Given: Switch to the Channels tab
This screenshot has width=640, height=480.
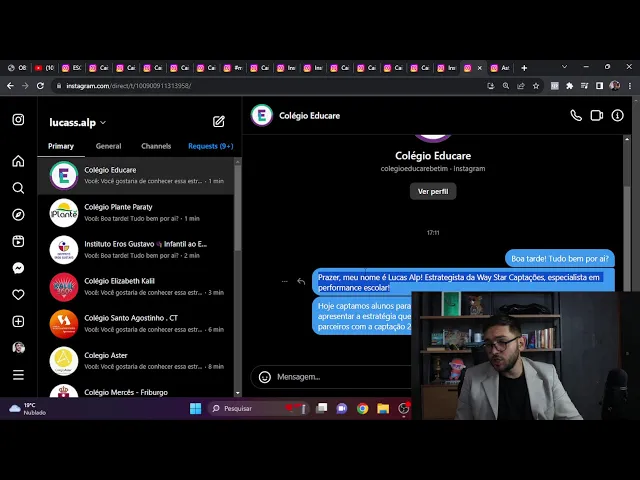Looking at the screenshot, I should 156,146.
